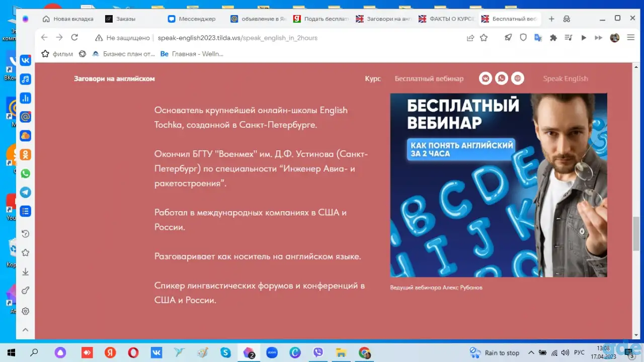The height and width of the screenshot is (362, 644).
Task: Click the free webinar banner image
Action: tap(499, 185)
